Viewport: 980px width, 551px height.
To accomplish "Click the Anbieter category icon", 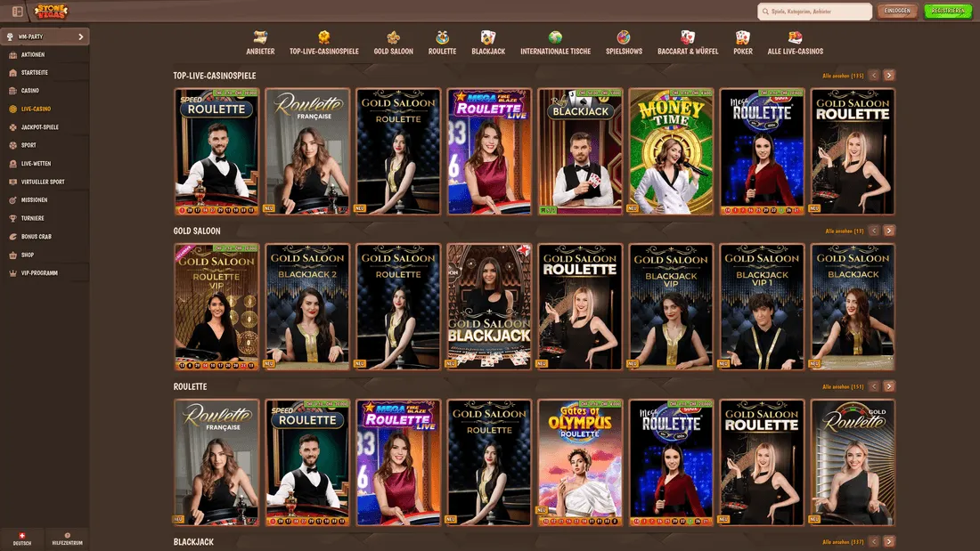I will 261,37.
